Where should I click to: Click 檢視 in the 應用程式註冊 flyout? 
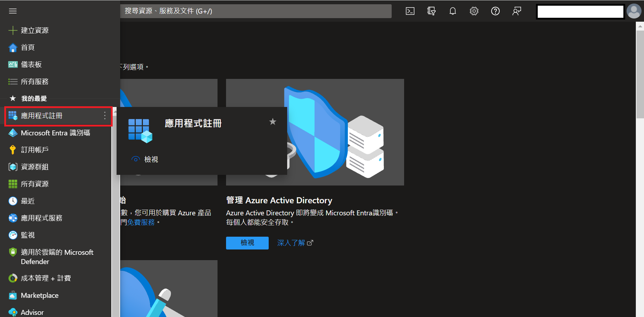click(x=151, y=159)
